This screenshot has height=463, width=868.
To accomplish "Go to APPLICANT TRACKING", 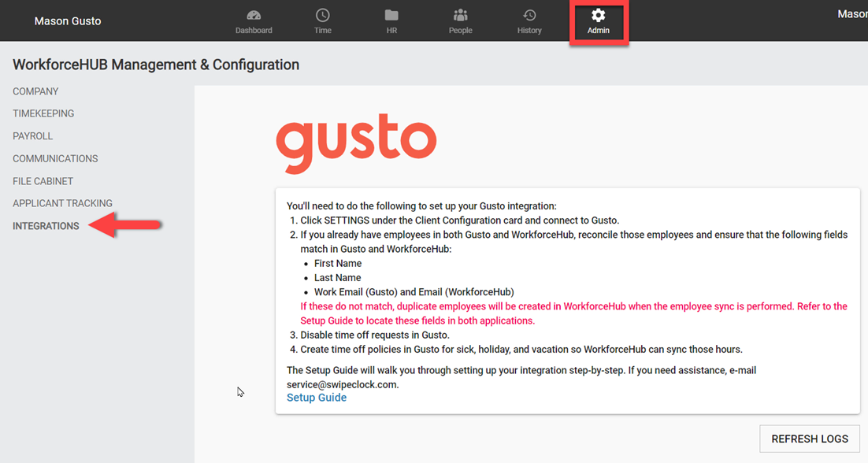I will pos(62,203).
